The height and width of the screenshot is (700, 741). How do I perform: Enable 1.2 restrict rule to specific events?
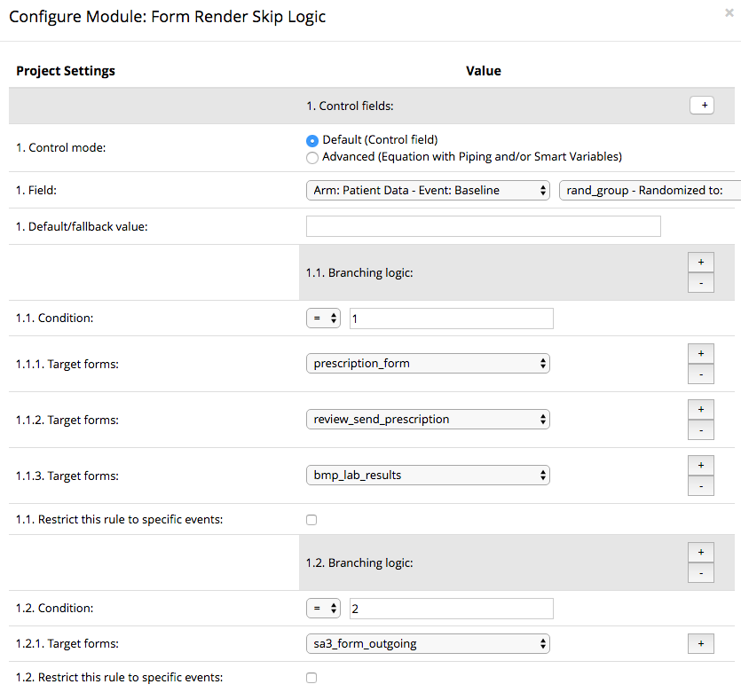311,678
